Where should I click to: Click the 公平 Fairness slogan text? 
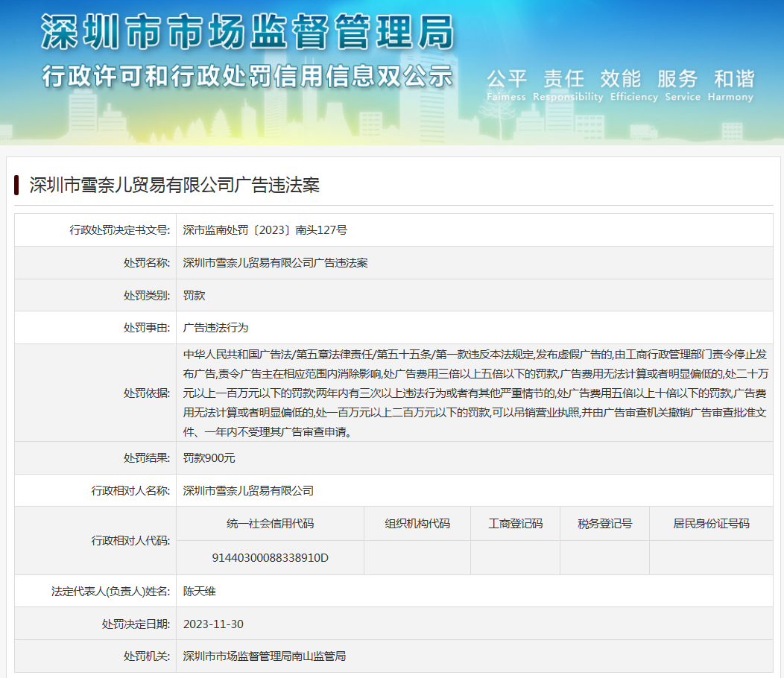point(507,86)
